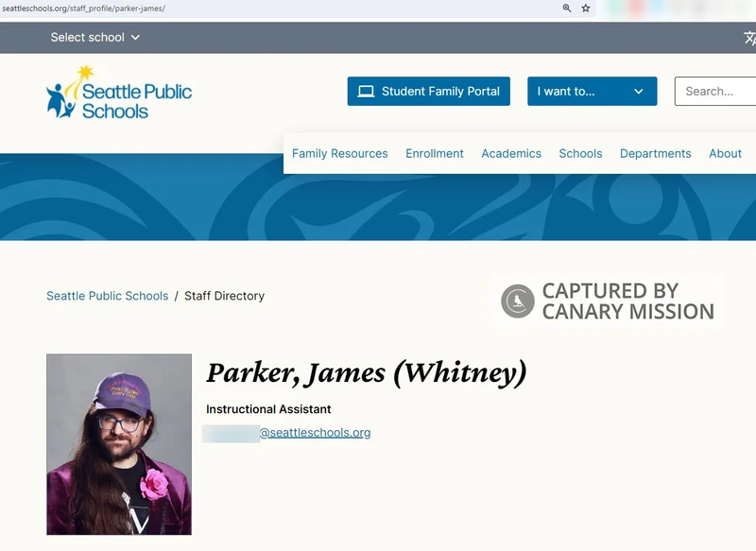Click the Student Family Portal button
The height and width of the screenshot is (551, 756).
(x=429, y=91)
